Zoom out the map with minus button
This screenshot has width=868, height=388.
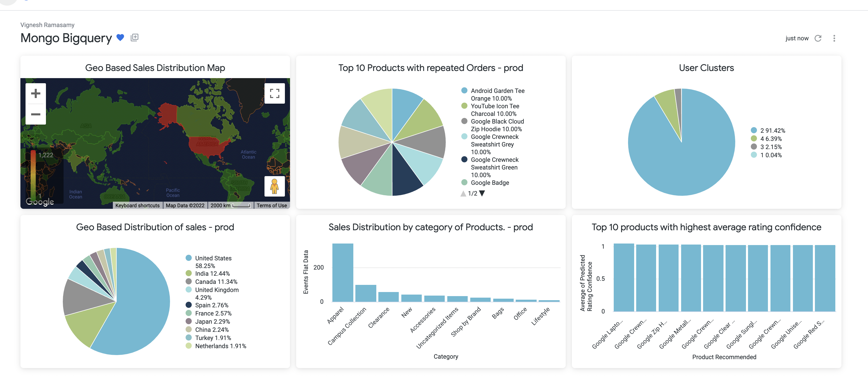36,115
